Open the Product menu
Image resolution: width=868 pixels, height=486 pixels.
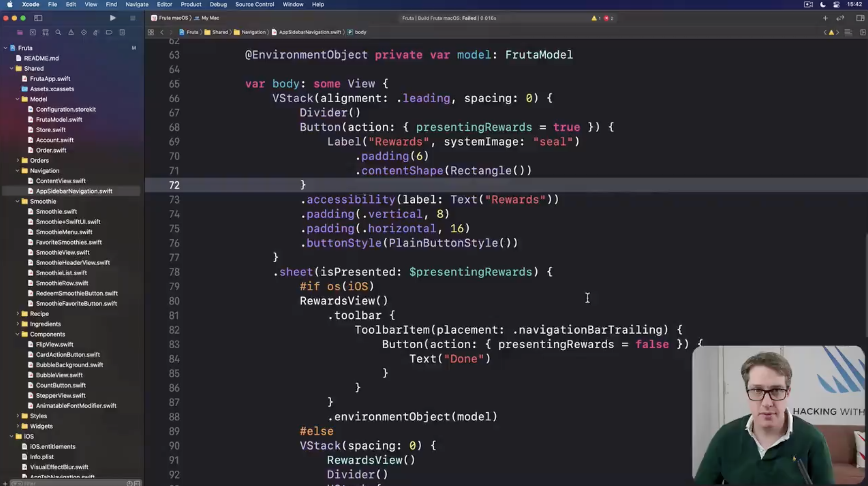[191, 4]
